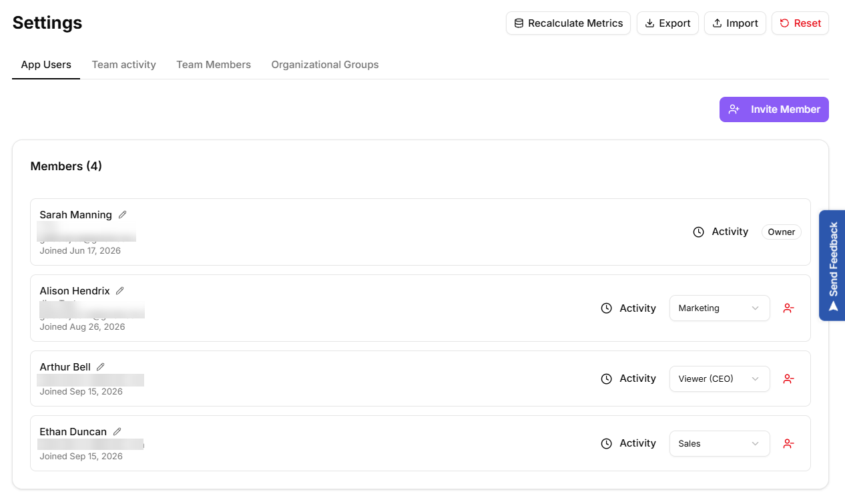Image resolution: width=845 pixels, height=504 pixels.
Task: Open the Marketing role dropdown for Alison
Action: click(x=720, y=308)
